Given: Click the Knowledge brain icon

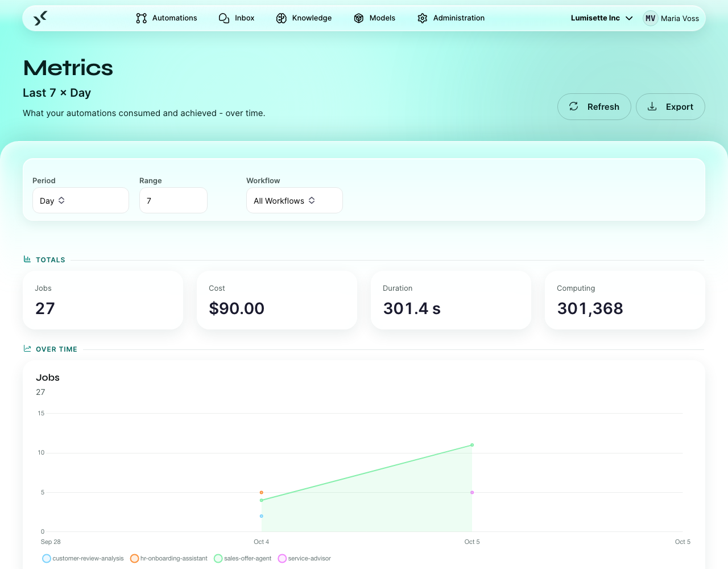Looking at the screenshot, I should (282, 18).
